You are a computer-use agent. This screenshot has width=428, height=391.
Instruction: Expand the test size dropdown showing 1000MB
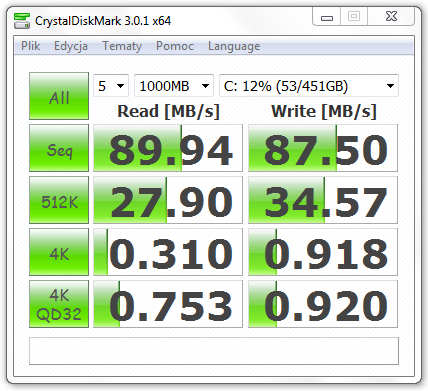[174, 86]
